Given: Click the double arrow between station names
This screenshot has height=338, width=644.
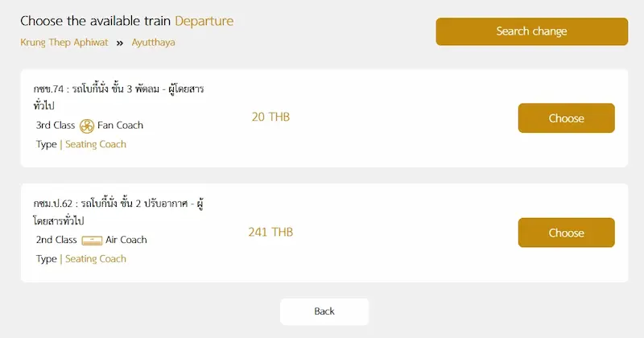Looking at the screenshot, I should click(x=120, y=43).
